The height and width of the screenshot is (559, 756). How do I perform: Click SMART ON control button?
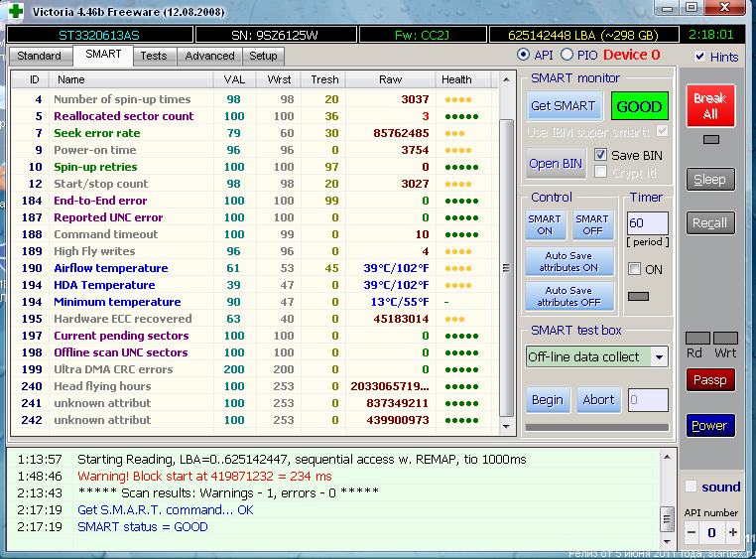coord(545,224)
